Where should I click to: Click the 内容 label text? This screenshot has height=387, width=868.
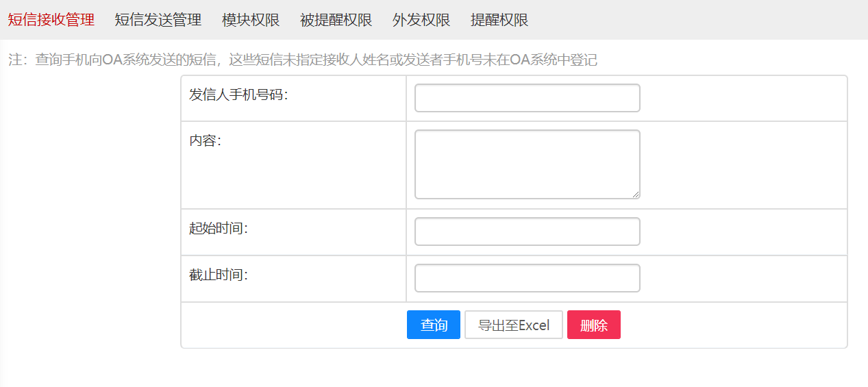pos(205,141)
